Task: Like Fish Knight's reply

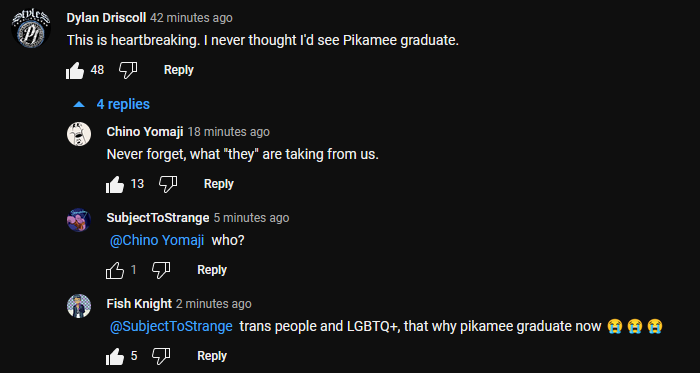Action: [115, 356]
